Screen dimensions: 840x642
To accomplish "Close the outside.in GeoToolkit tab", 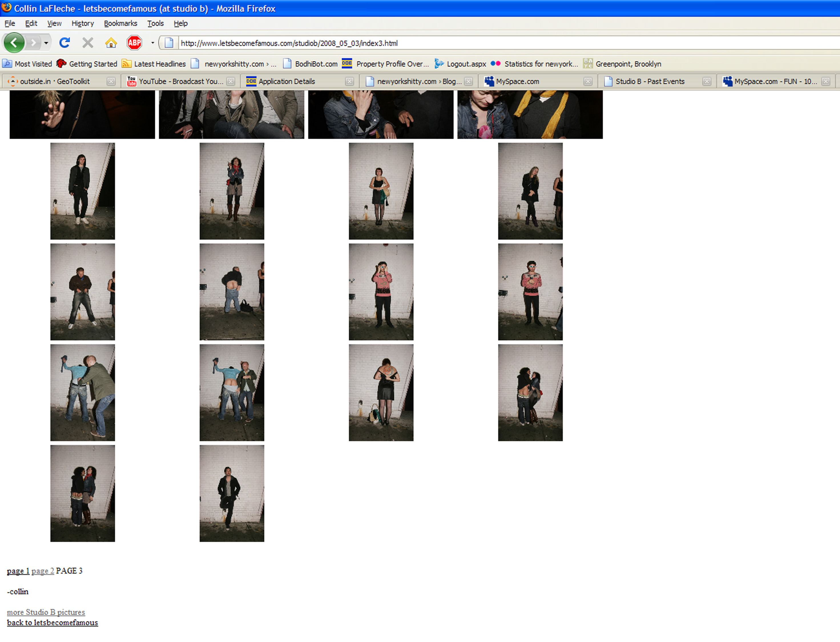I will pyautogui.click(x=111, y=81).
